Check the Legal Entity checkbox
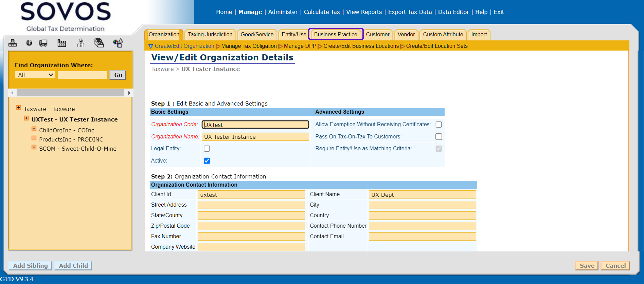Screen dimensions: 644x284 (207, 149)
